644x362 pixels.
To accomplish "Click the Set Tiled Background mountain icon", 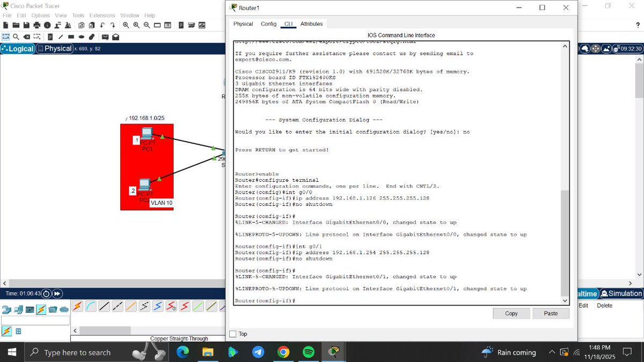I will pos(607,48).
